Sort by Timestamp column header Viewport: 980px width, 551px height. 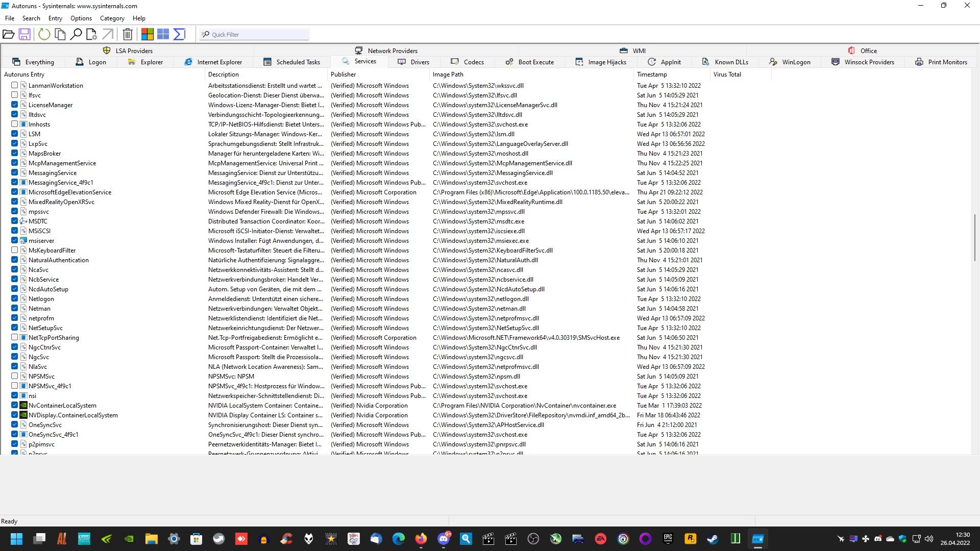(672, 74)
